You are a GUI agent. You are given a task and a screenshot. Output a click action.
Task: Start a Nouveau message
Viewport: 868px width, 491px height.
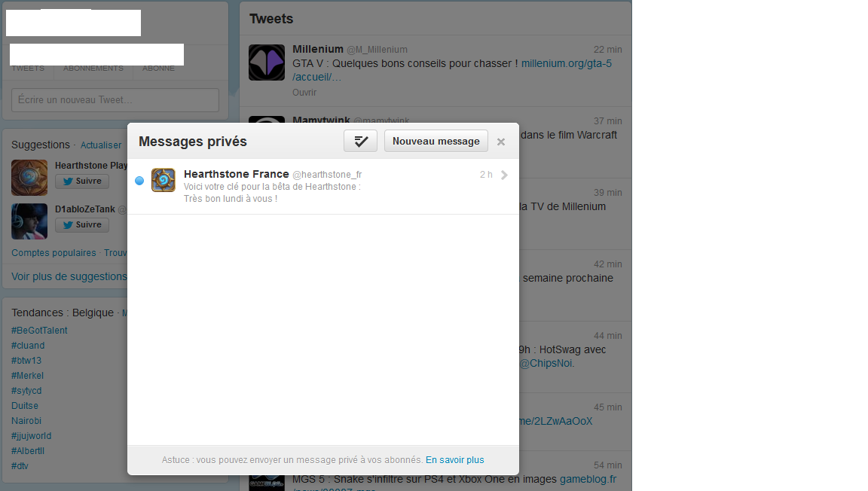point(436,141)
